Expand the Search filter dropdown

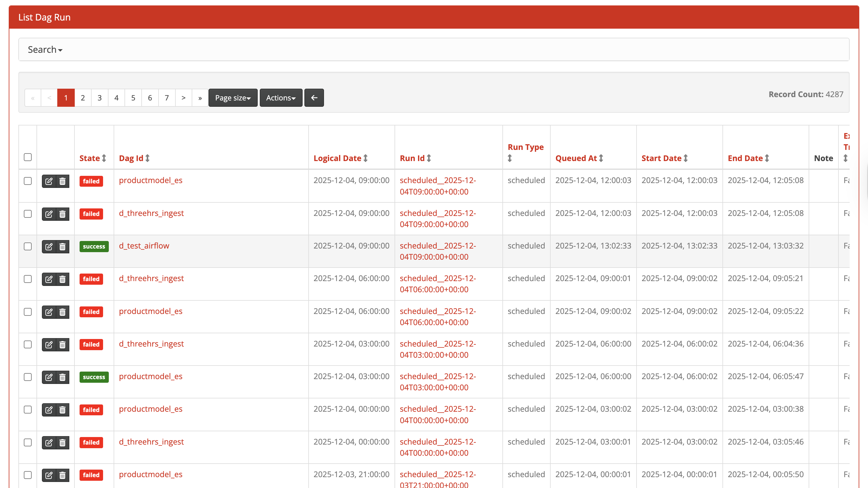(45, 49)
